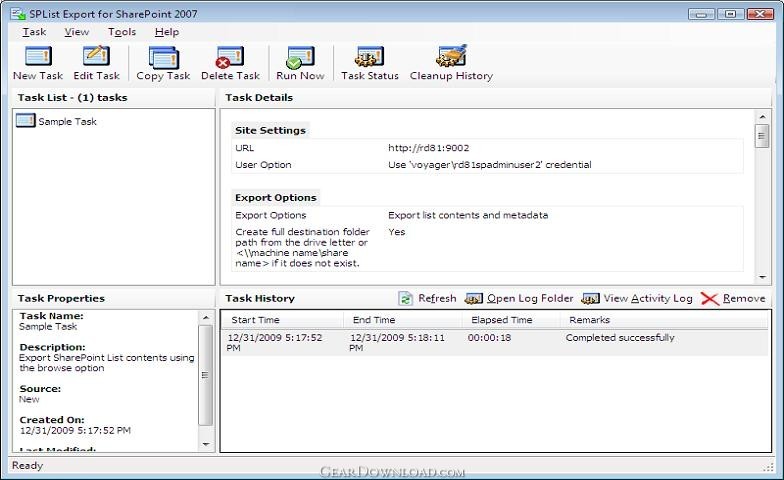Click the window resize grip in status bar
Viewport: 784px width, 480px height.
768,468
